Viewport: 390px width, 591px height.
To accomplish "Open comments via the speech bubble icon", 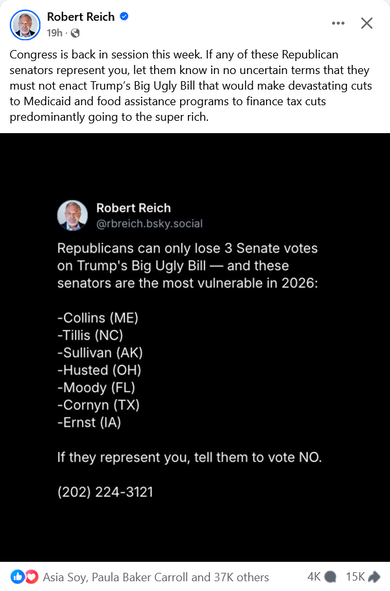I will click(x=330, y=576).
